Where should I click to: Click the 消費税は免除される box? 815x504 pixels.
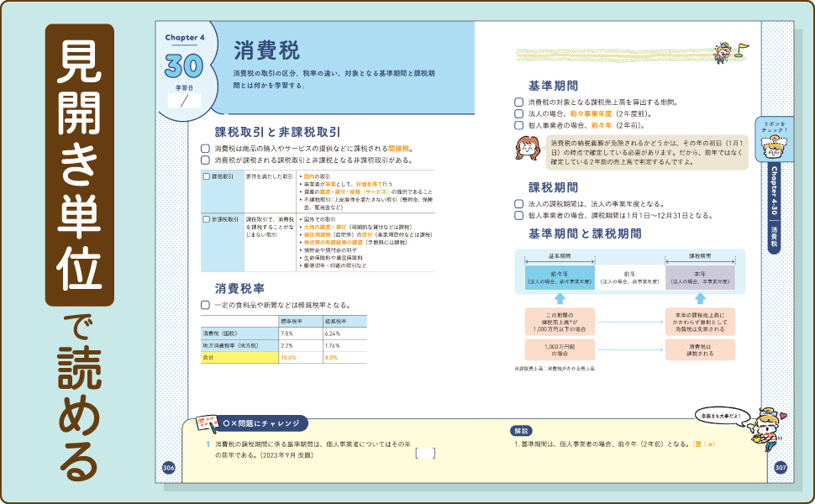tap(700, 323)
